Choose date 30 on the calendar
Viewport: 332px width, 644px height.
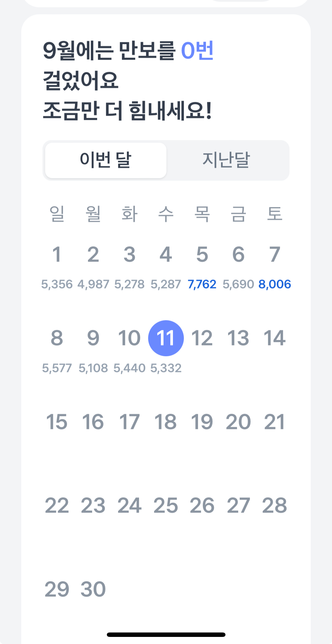tap(93, 589)
